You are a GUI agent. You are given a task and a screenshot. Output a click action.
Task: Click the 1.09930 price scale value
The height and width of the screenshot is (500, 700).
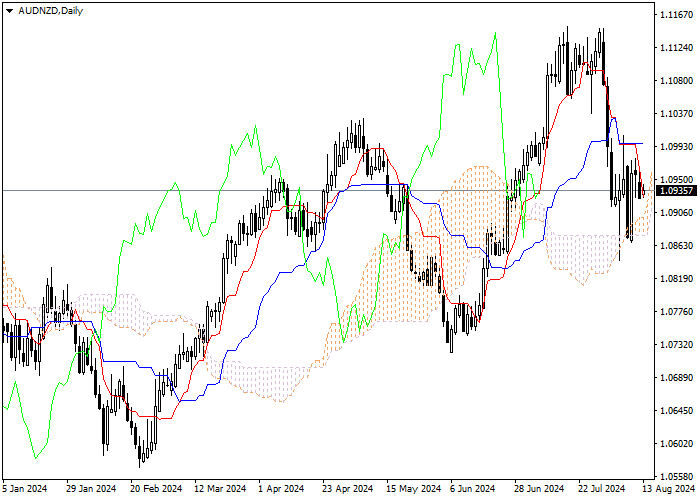point(677,147)
